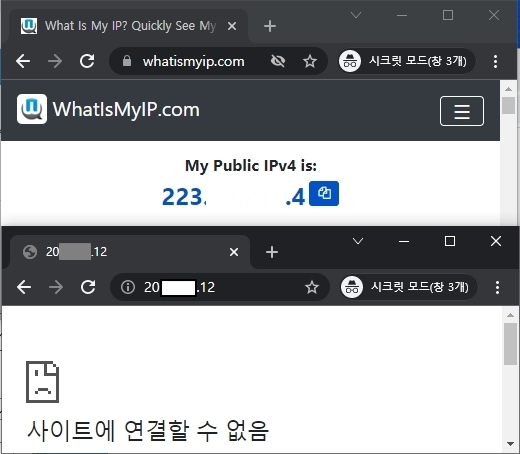The width and height of the screenshot is (520, 454).
Task: Click the WhatIsMyIP.com logo
Action: pos(108,109)
